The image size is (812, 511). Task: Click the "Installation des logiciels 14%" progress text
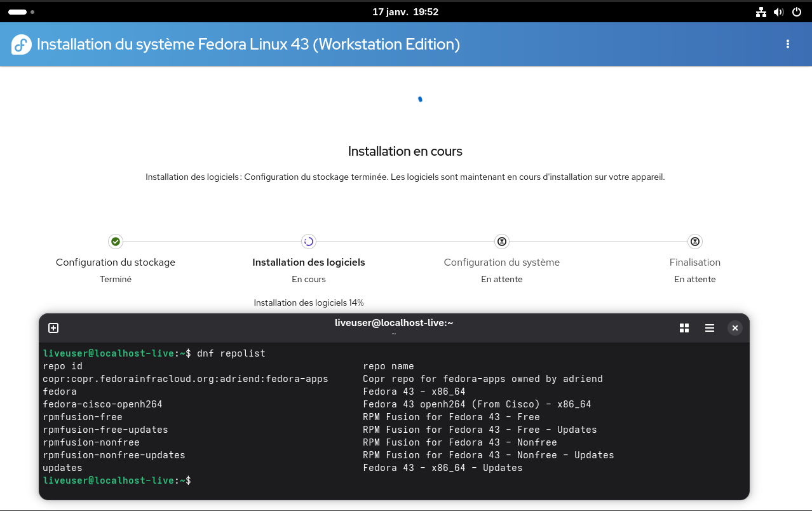click(309, 303)
